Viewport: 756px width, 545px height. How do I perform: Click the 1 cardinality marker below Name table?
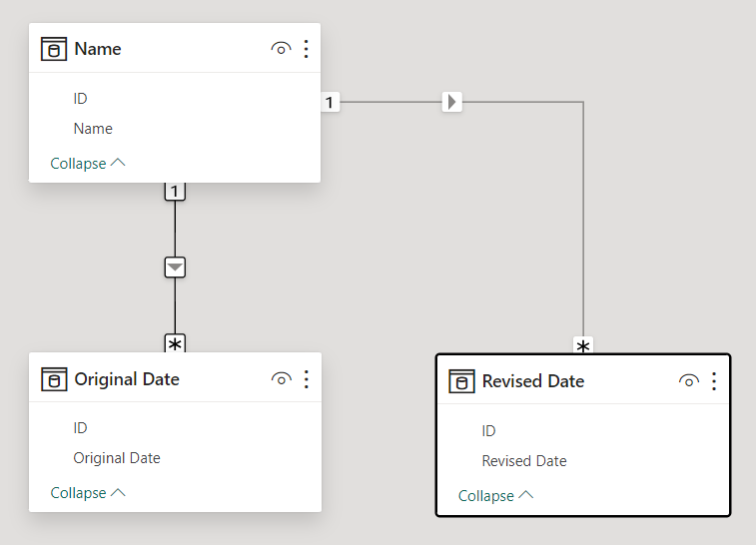[x=175, y=192]
